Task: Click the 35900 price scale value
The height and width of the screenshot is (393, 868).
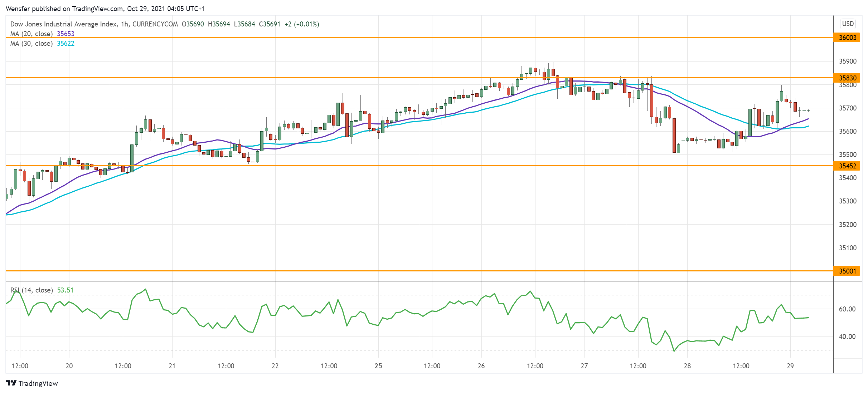Action: pyautogui.click(x=848, y=61)
